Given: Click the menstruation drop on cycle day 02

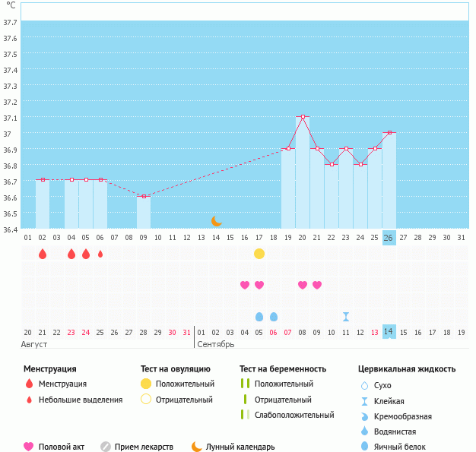Looking at the screenshot, I should click(x=43, y=254).
